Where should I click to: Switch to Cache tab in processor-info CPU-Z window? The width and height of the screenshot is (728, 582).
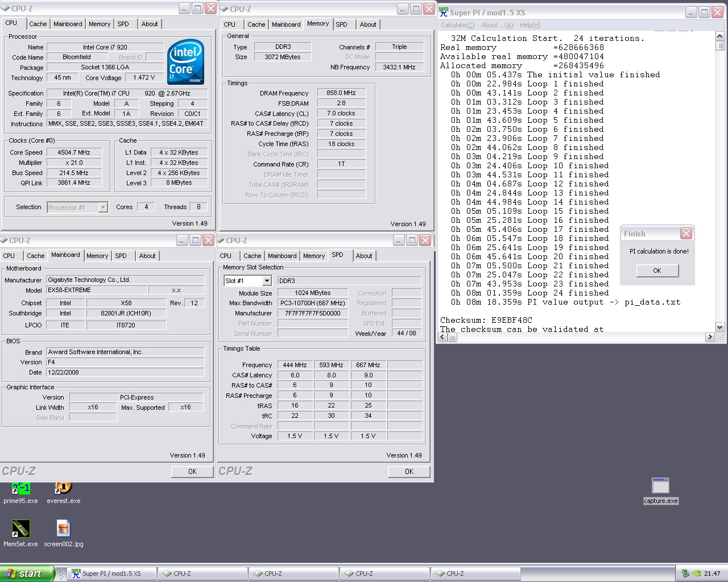click(x=38, y=24)
